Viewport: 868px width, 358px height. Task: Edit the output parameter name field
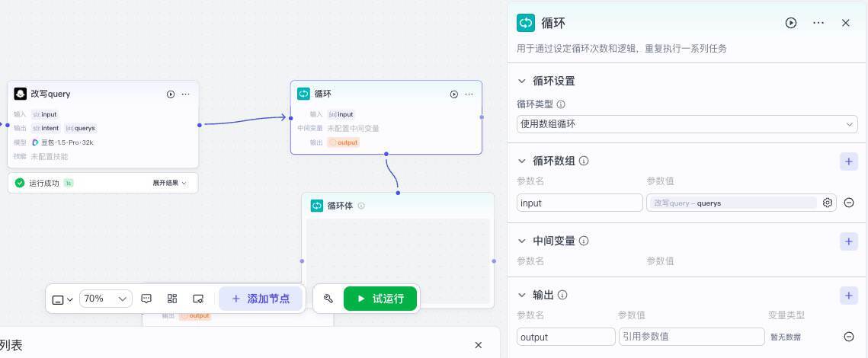click(565, 337)
